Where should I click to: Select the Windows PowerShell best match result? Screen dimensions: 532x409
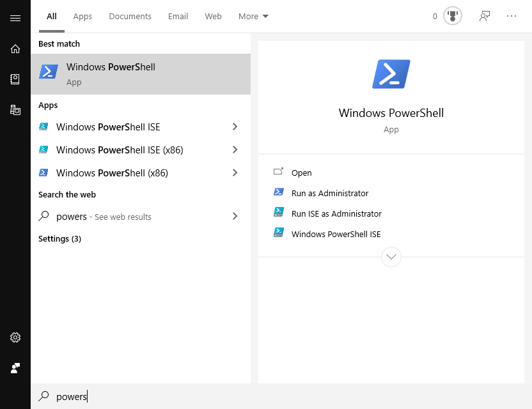[x=141, y=74]
